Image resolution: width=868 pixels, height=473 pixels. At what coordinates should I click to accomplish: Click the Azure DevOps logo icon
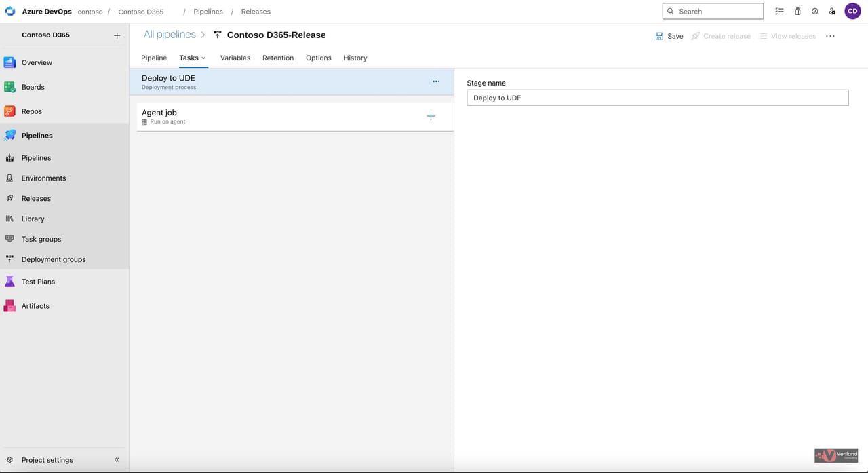9,12
